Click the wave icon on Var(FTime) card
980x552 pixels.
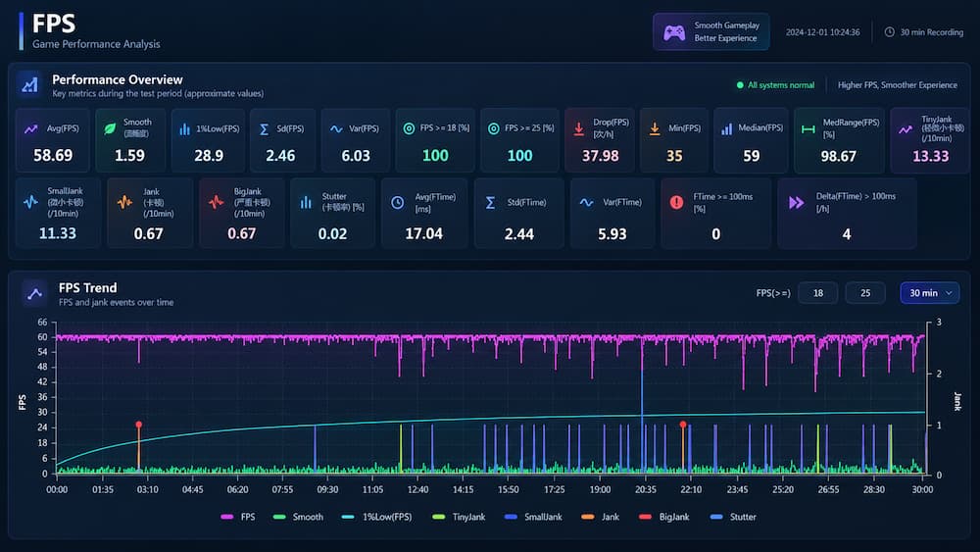(x=586, y=202)
